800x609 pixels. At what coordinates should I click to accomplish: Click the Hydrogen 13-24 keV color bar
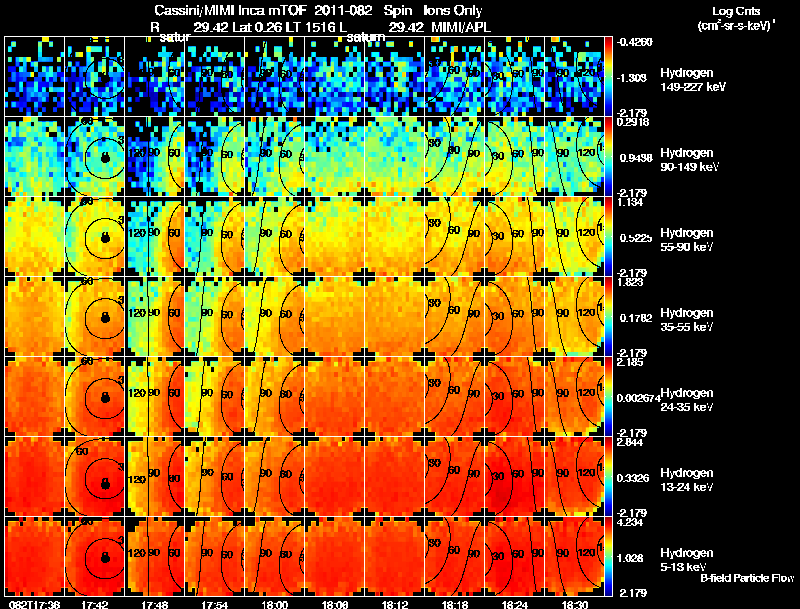tap(608, 476)
